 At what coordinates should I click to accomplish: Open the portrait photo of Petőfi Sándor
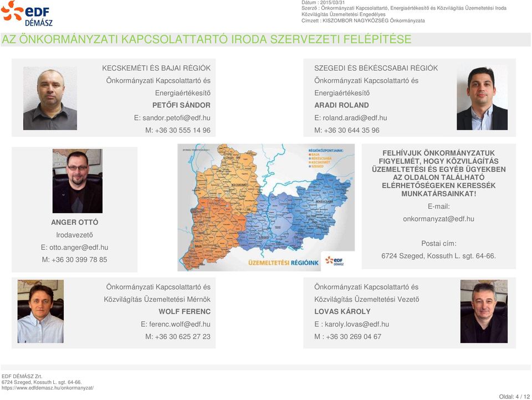click(50, 99)
